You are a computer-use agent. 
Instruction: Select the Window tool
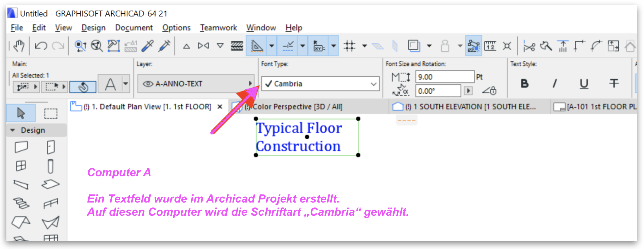21,166
